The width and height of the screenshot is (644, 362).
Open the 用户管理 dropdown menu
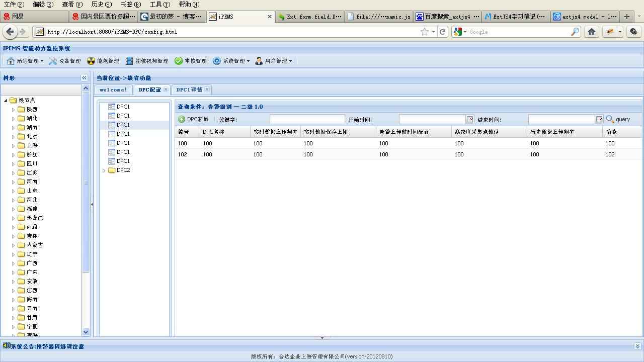tap(273, 61)
